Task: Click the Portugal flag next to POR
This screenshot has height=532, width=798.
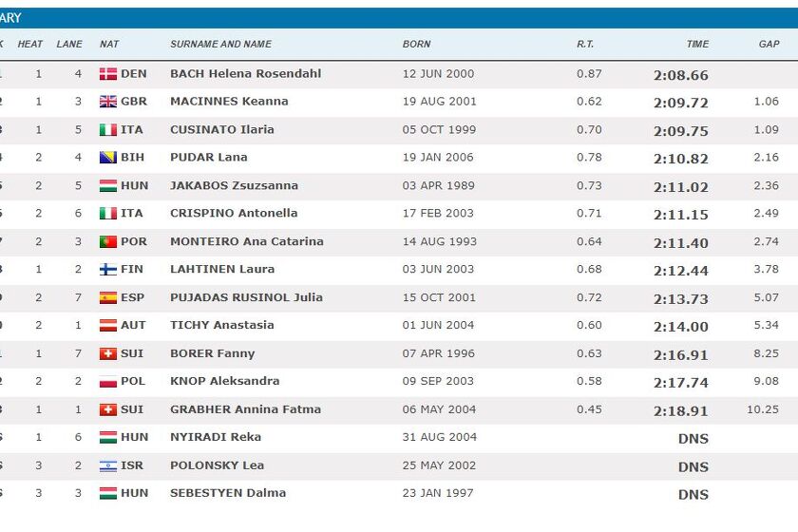Action: point(108,242)
